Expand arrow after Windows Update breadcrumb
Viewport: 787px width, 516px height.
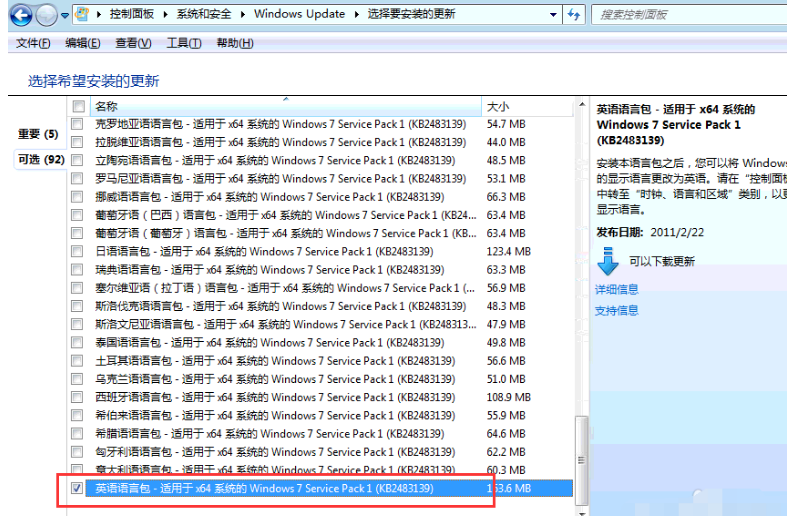tap(356, 14)
